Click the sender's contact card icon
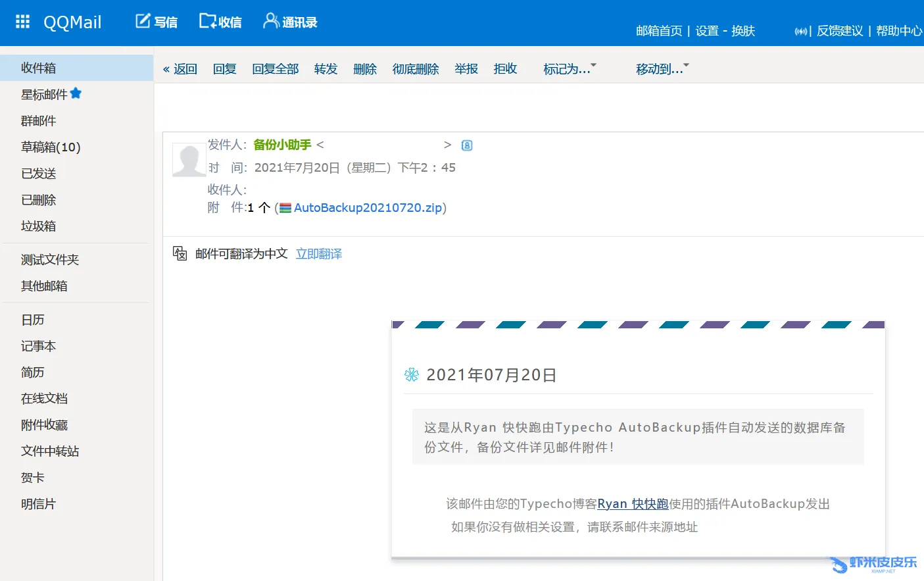 tap(467, 145)
